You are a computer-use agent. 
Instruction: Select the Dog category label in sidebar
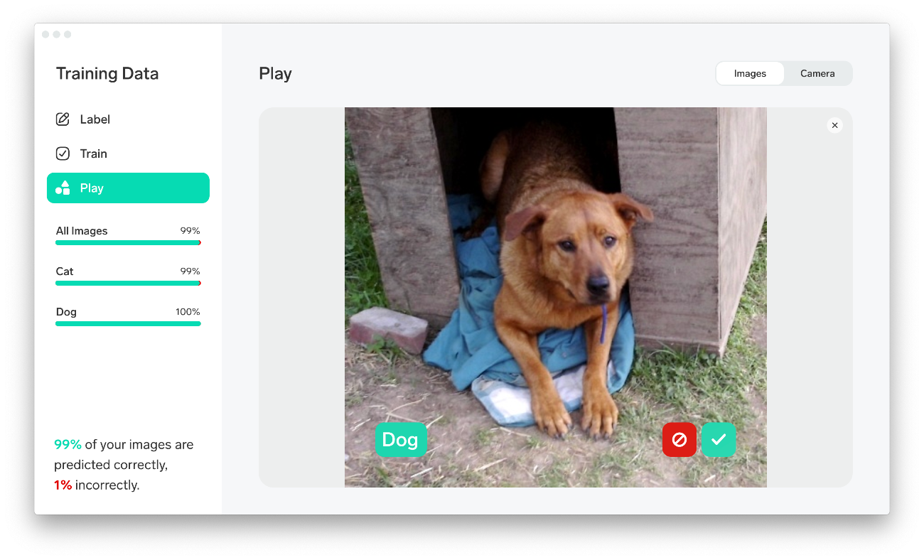coord(66,312)
